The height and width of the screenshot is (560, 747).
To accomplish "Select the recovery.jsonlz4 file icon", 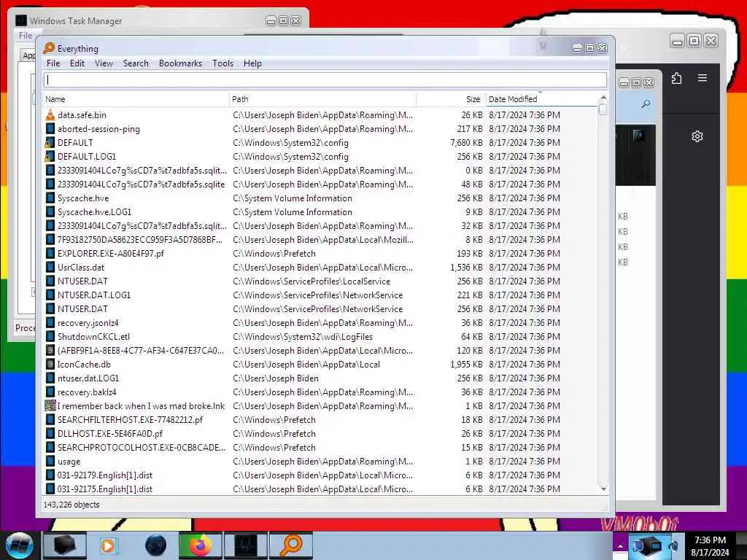I will pyautogui.click(x=50, y=322).
